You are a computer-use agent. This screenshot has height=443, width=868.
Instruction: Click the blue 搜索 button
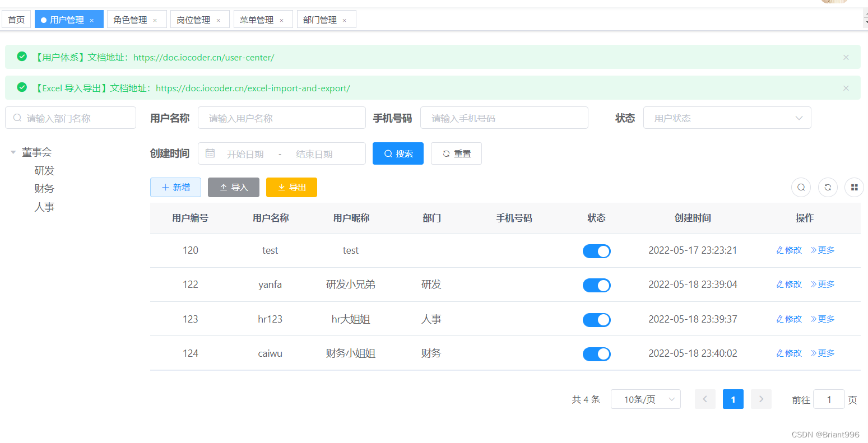click(398, 153)
